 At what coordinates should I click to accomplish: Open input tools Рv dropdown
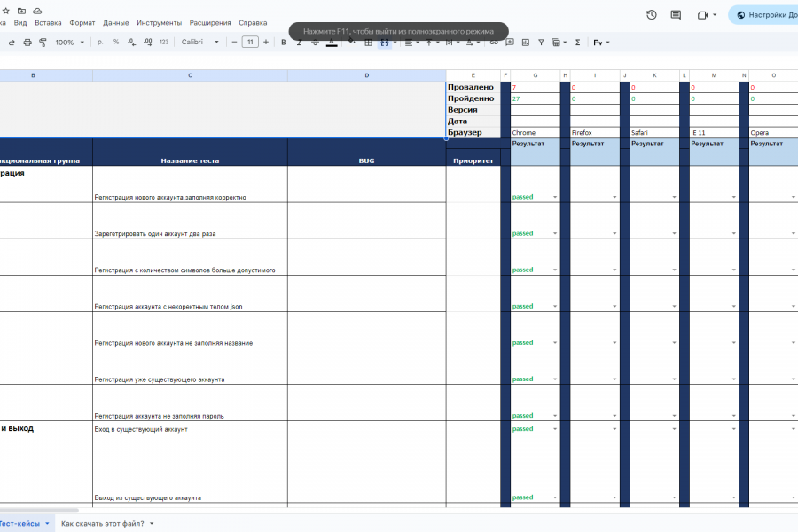(x=601, y=43)
